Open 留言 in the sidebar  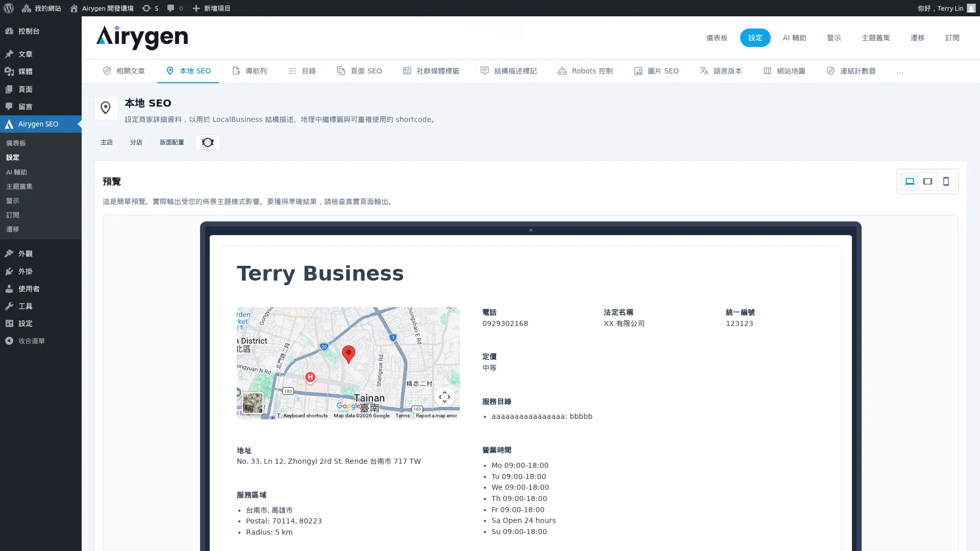click(x=41, y=107)
